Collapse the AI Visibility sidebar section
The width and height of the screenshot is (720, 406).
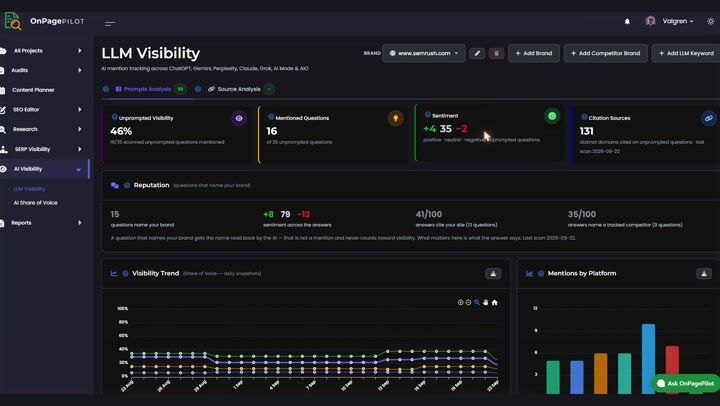79,169
